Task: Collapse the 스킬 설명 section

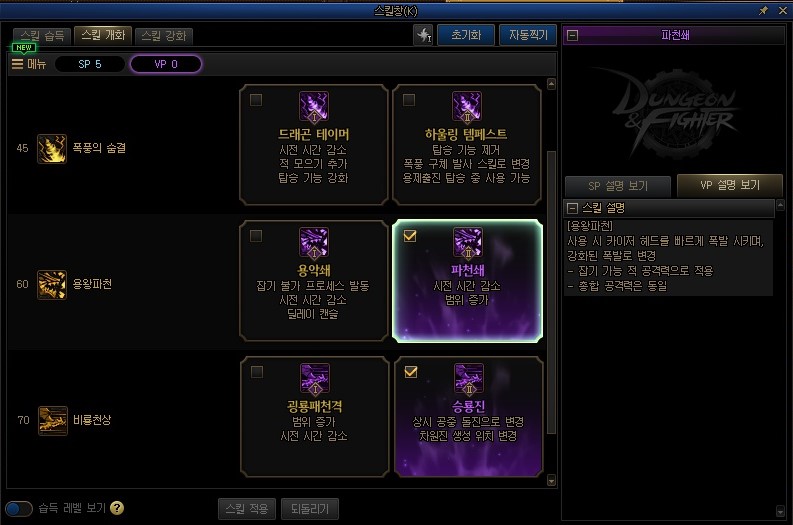Action: [x=572, y=208]
